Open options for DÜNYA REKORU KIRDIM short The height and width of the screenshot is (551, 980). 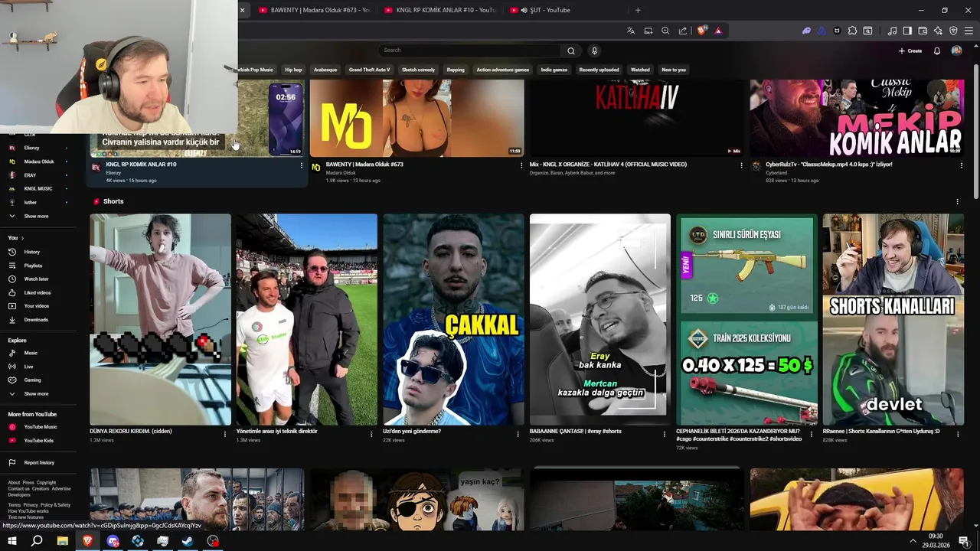(225, 434)
